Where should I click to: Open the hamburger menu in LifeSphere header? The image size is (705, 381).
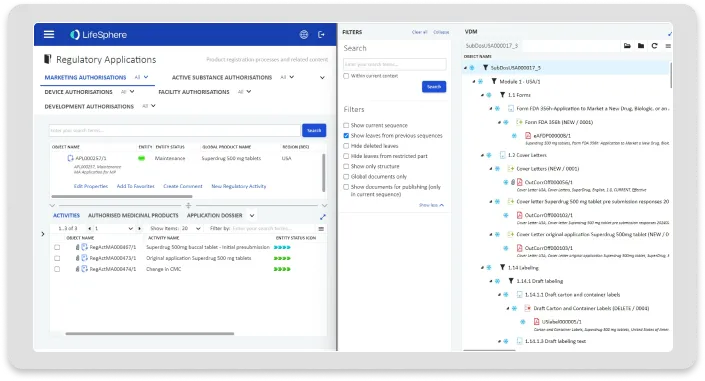tap(49, 35)
